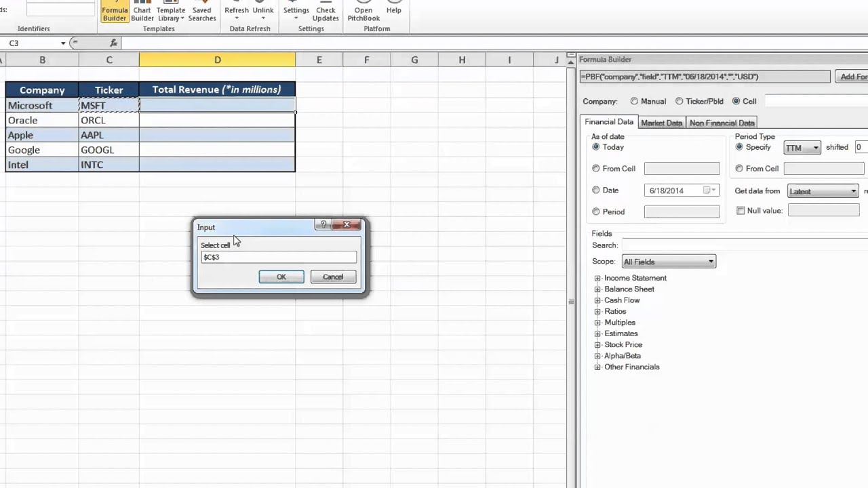The height and width of the screenshot is (488, 868).
Task: Click the Total Revenue header cell
Action: (x=217, y=89)
